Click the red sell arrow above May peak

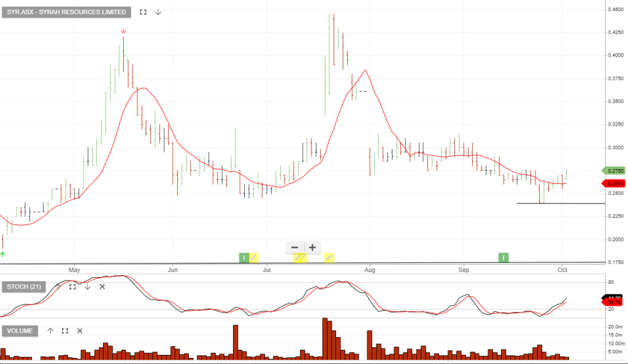coord(123,31)
